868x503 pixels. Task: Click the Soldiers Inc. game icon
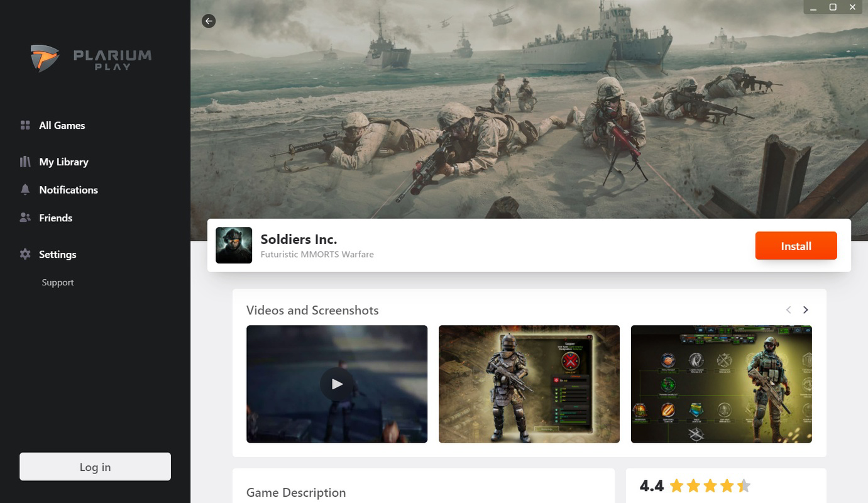point(234,245)
